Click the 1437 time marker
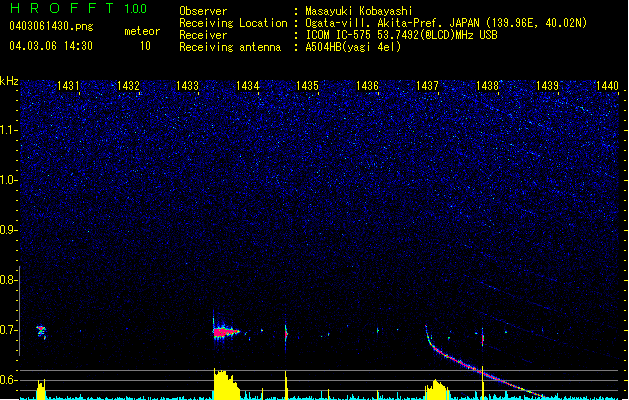 (427, 86)
